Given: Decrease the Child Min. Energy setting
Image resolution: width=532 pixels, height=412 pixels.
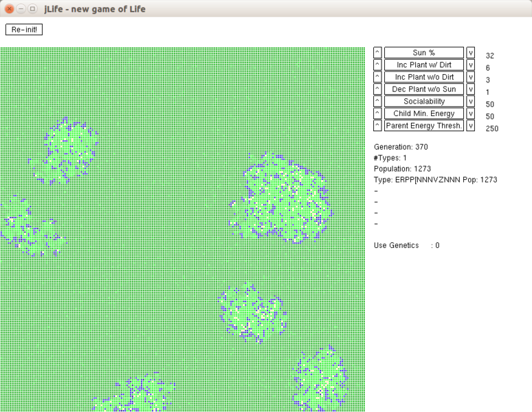Looking at the screenshot, I should pyautogui.click(x=471, y=113).
